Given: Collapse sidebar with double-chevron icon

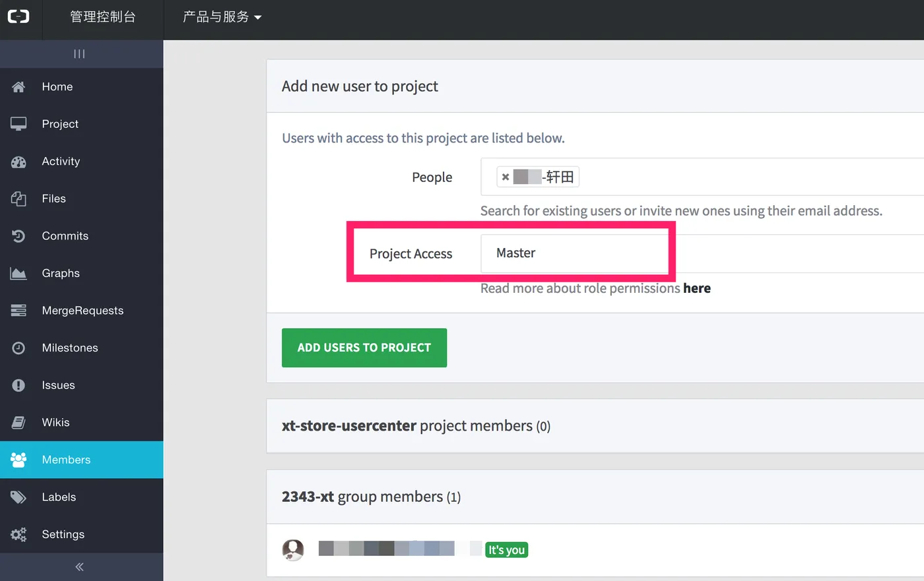Looking at the screenshot, I should tap(79, 566).
